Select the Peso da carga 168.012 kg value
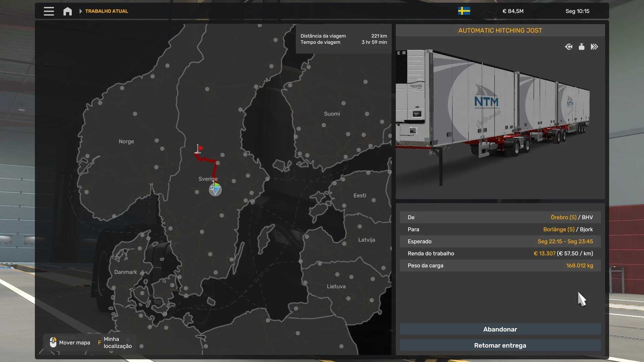 [580, 265]
